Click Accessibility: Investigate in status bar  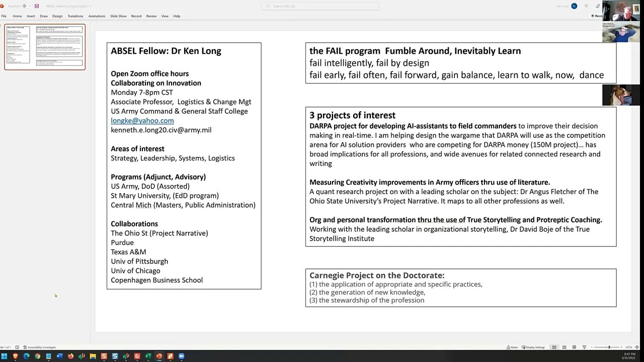(40, 347)
